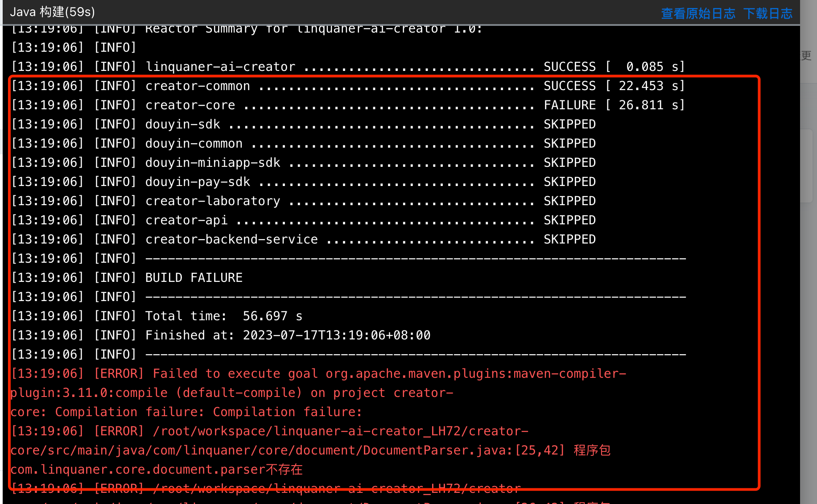Image resolution: width=817 pixels, height=504 pixels.
Task: Click the creator-backend-service SKIPPED line
Action: click(303, 240)
